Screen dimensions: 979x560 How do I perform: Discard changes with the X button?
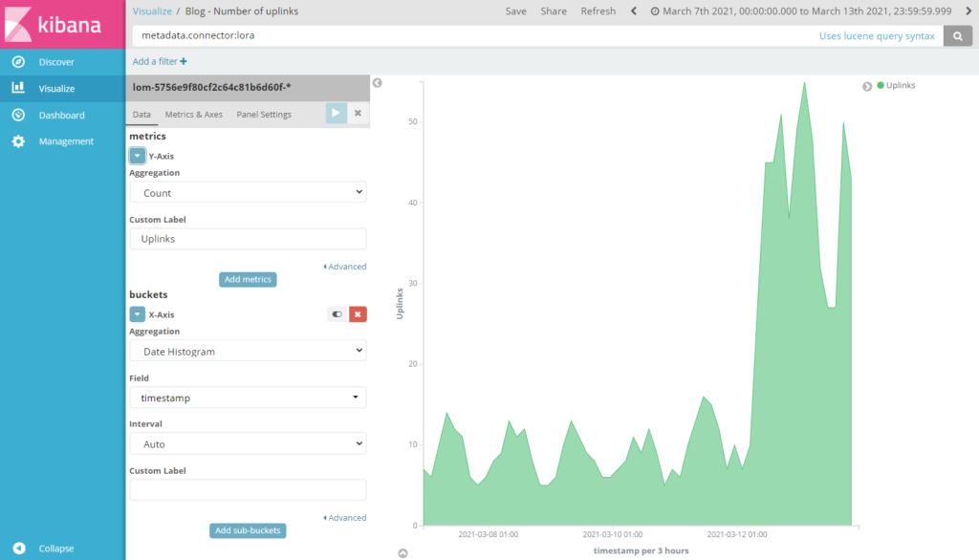tap(358, 113)
